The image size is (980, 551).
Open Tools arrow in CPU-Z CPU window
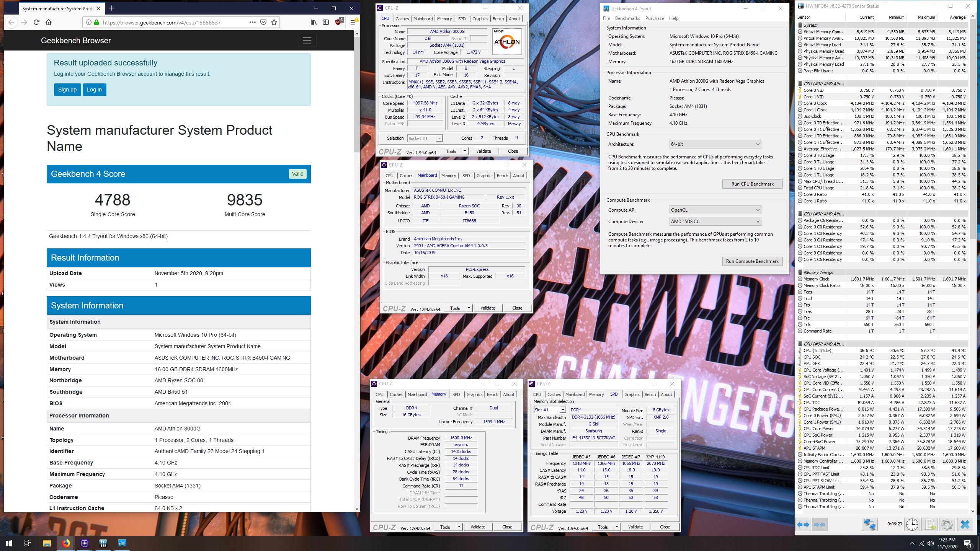(465, 151)
